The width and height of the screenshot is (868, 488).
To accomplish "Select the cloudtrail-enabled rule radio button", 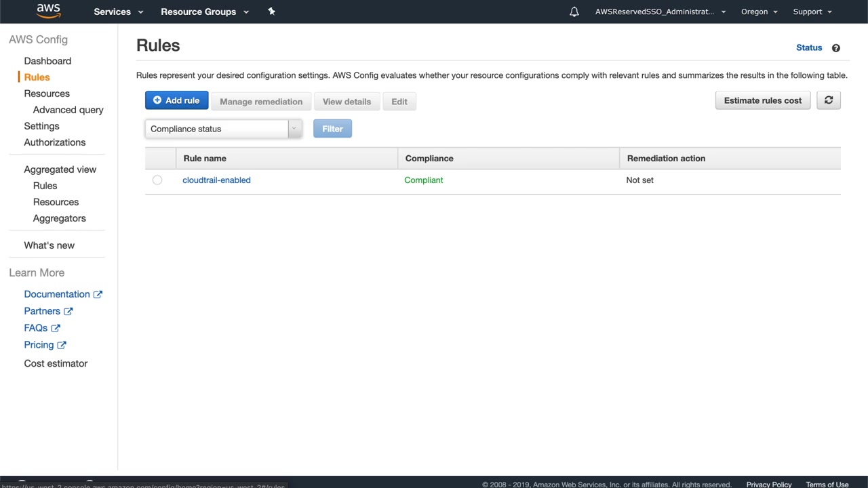I will 157,180.
